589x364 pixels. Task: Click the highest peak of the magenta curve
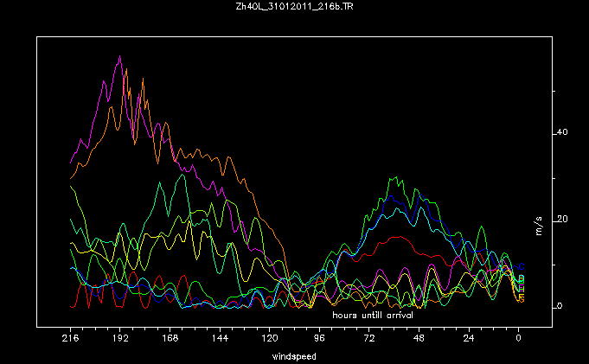119,56
